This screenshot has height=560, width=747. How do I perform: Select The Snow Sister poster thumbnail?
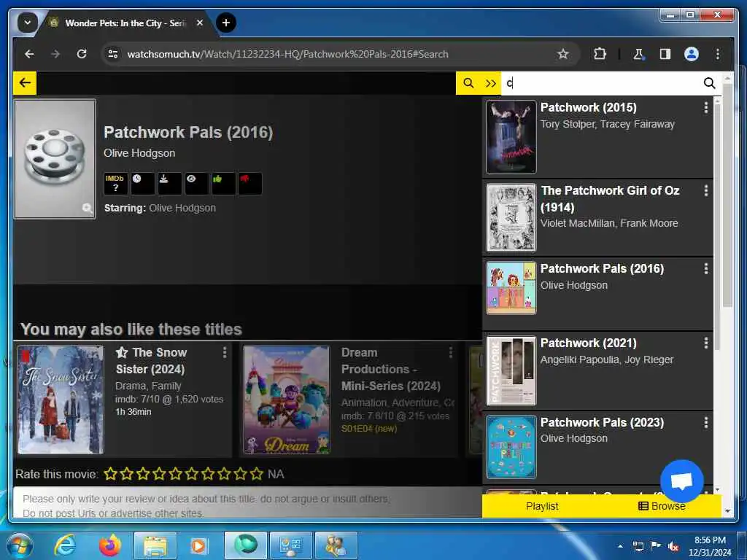(61, 400)
